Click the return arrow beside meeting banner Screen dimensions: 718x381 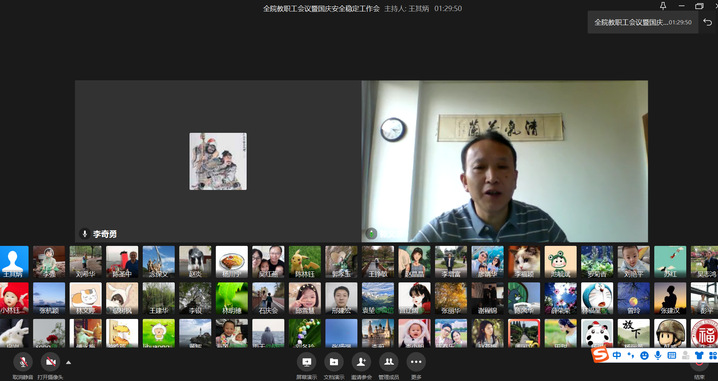point(708,22)
